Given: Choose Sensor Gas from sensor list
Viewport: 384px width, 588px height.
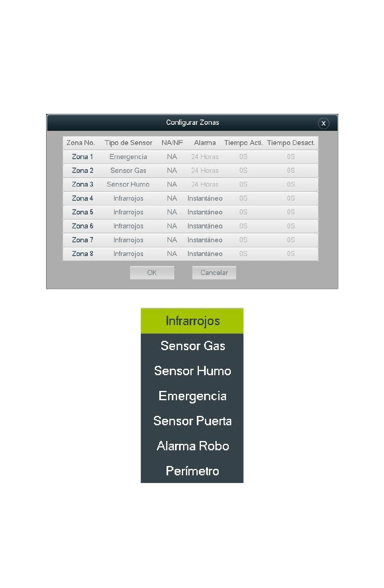Looking at the screenshot, I should click(192, 346).
